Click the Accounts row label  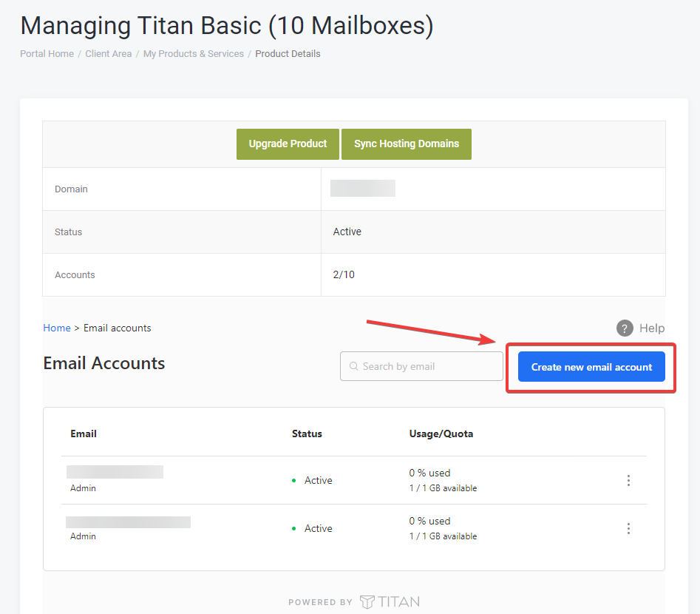click(x=75, y=275)
